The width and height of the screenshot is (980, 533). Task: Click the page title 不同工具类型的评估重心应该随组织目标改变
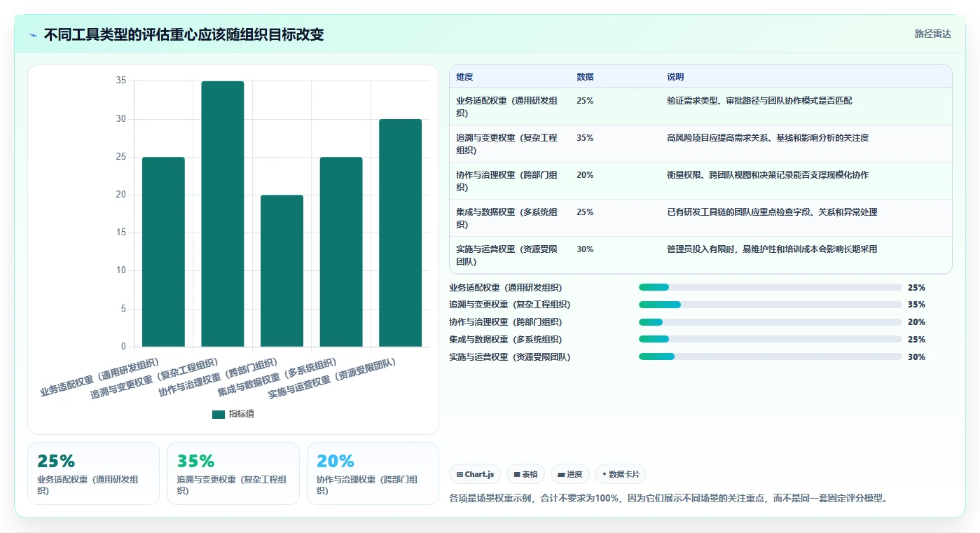(184, 35)
